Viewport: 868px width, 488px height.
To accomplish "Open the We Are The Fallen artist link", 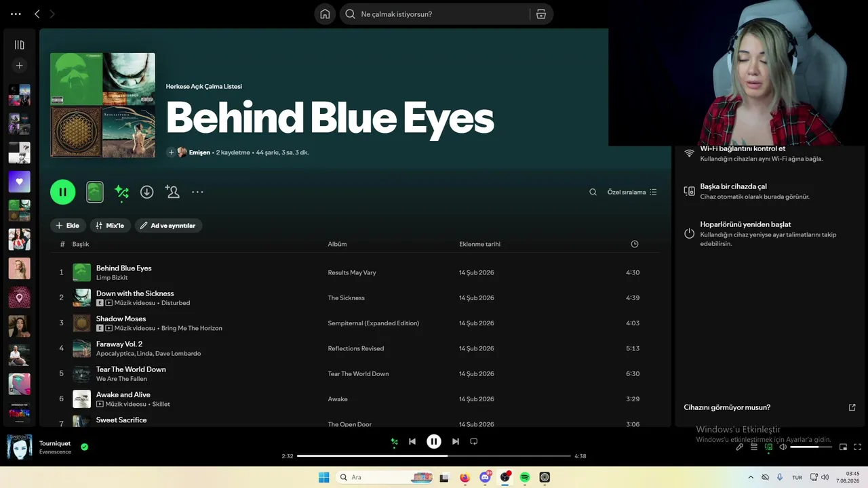I will pyautogui.click(x=121, y=379).
